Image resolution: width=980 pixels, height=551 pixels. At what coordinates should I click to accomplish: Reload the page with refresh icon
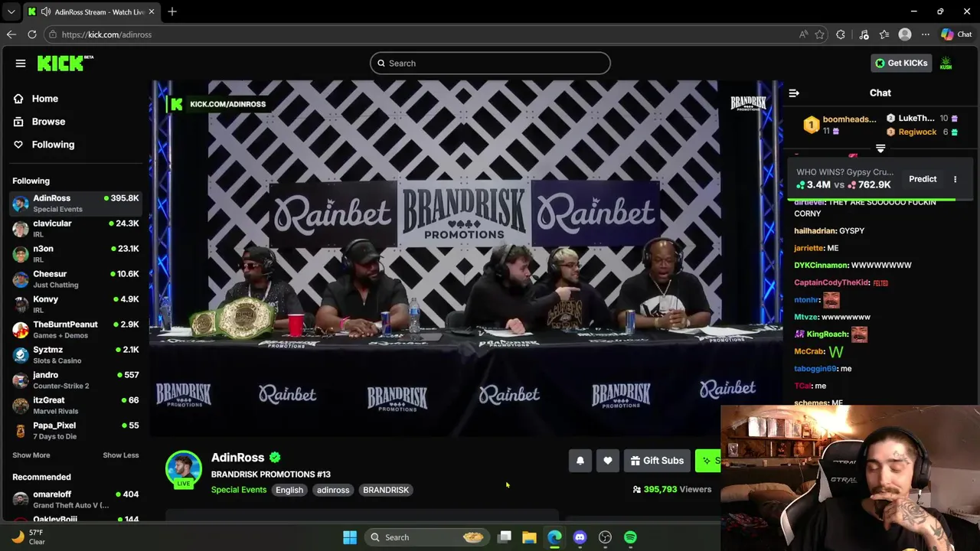[32, 34]
